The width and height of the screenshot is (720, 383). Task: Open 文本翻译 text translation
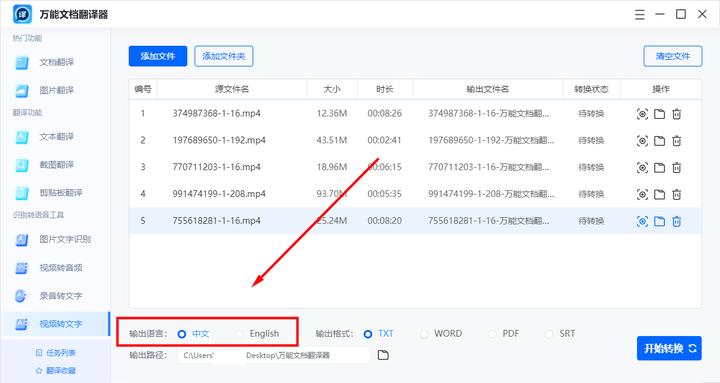(56, 136)
